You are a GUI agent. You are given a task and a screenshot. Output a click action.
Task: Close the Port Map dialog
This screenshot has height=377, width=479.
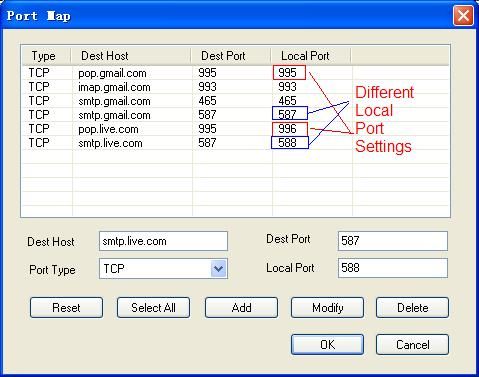coord(463,15)
